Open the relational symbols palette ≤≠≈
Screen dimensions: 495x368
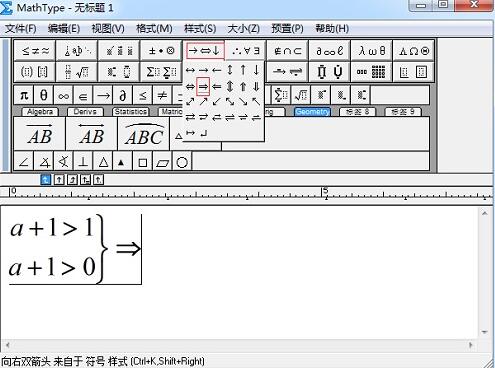(x=35, y=51)
